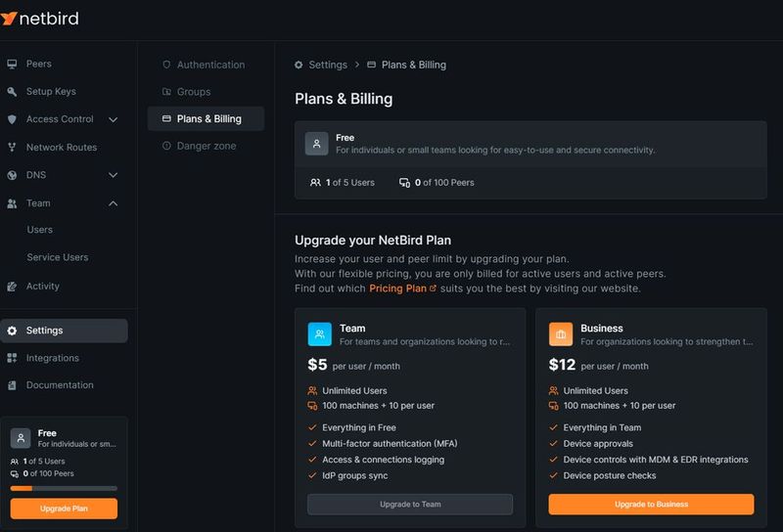Click the Network Routes icon
783x532 pixels.
12,148
